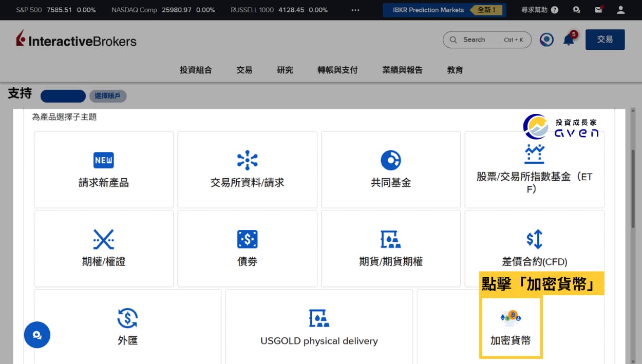
Task: Click the 共同基金 label
Action: [x=391, y=183]
